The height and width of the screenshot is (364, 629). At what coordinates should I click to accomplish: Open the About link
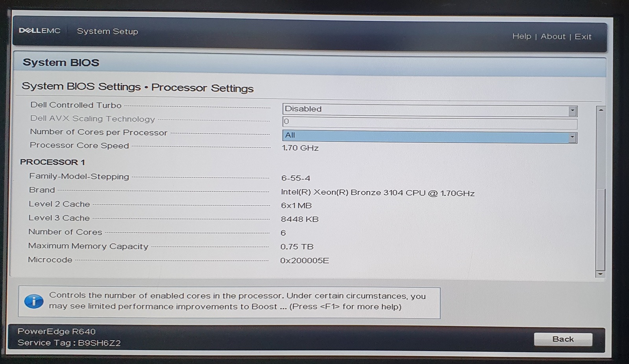point(553,37)
